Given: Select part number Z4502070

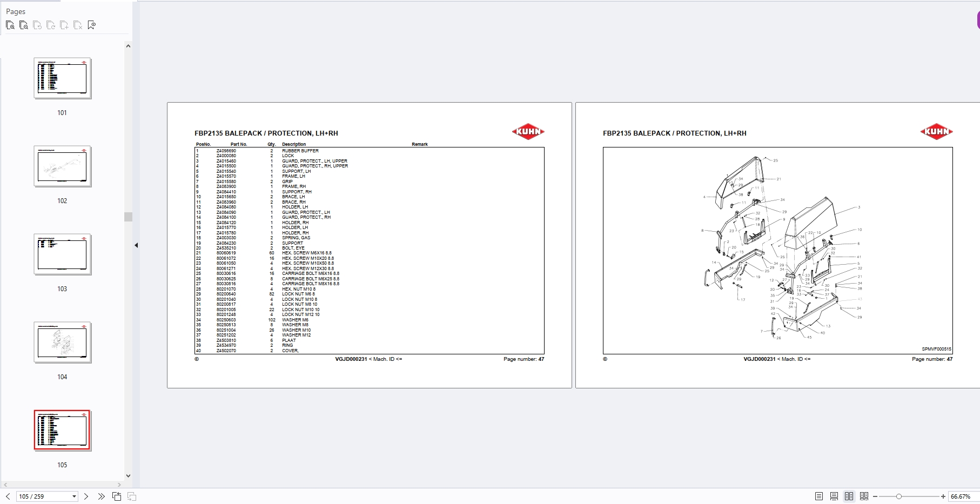Looking at the screenshot, I should [x=226, y=351].
